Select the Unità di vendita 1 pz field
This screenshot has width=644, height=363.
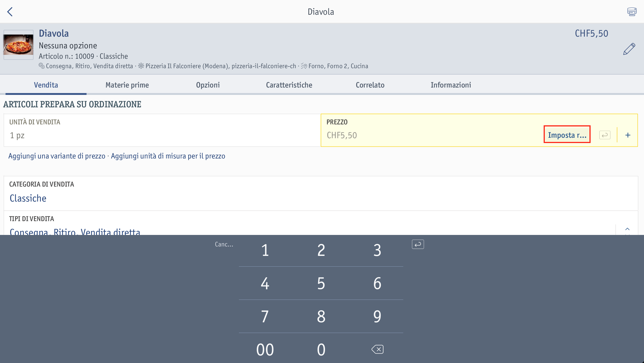pyautogui.click(x=162, y=130)
